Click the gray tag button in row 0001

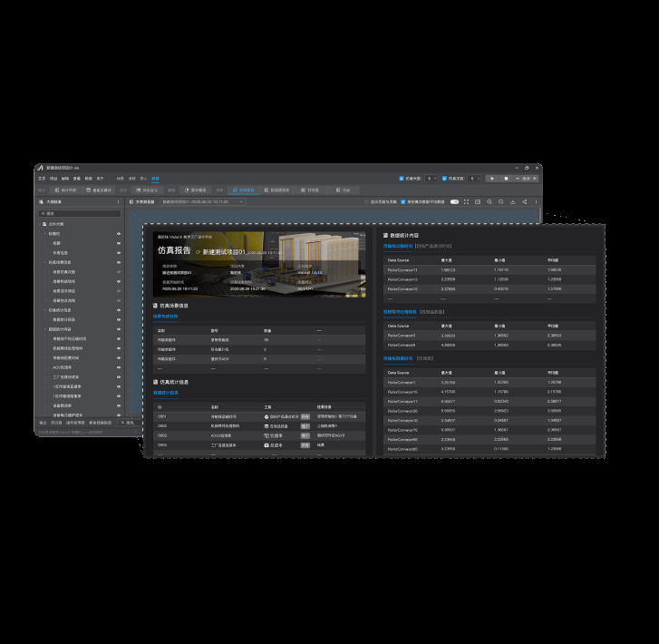(305, 417)
